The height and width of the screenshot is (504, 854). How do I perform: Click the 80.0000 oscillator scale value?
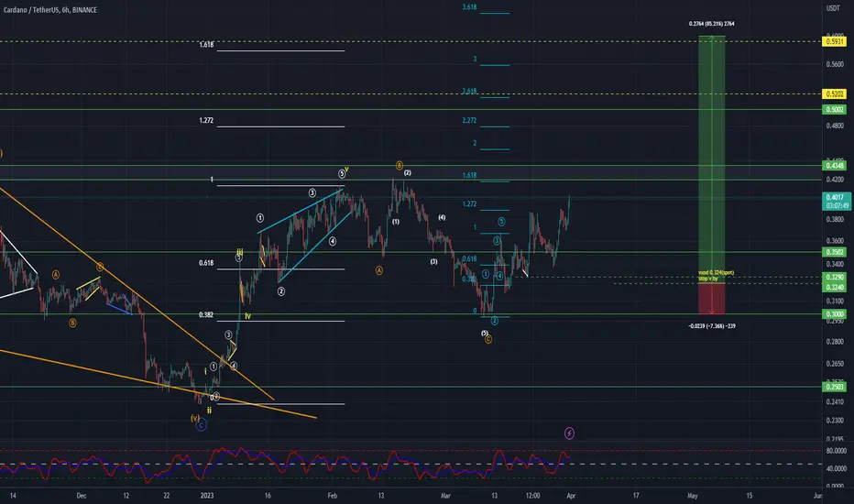(x=836, y=451)
